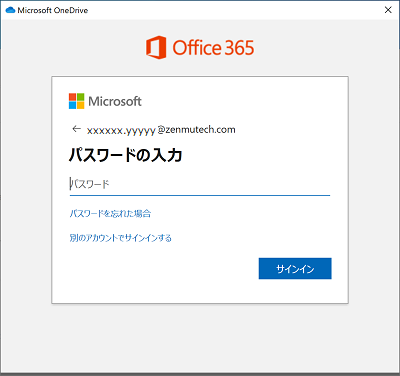Click the OneDrive cloud icon in title bar
Viewport: 400px width, 376px height.
[10, 10]
